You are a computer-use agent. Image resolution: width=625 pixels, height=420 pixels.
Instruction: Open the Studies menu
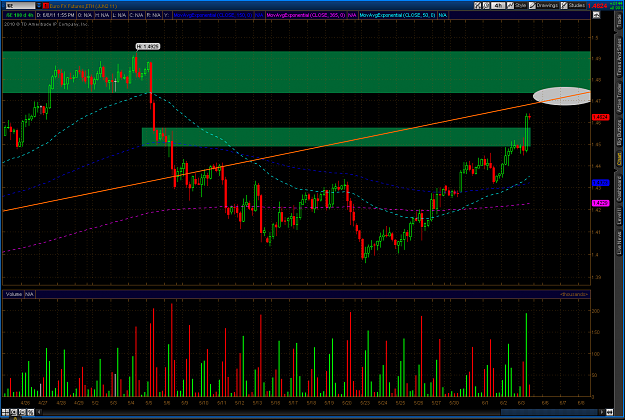573,5
